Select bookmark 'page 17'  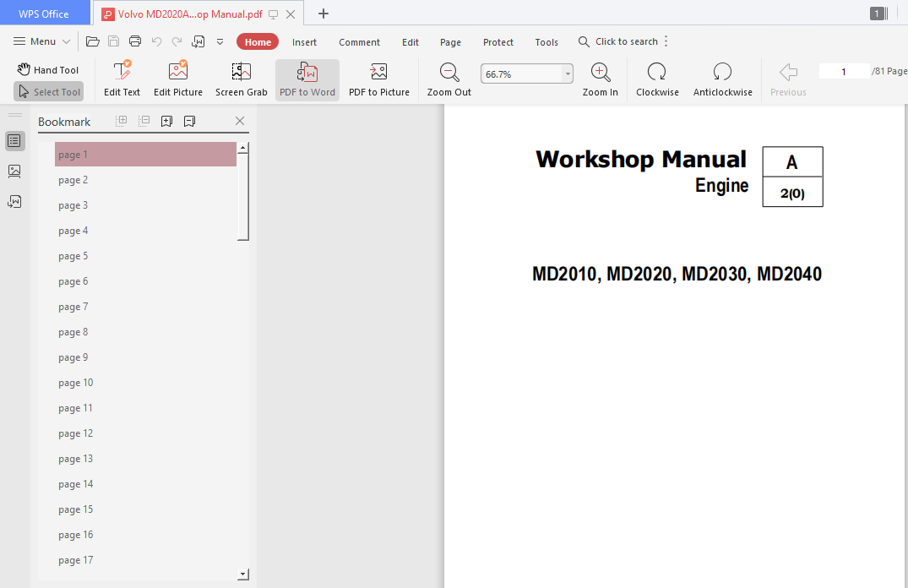tap(145, 560)
